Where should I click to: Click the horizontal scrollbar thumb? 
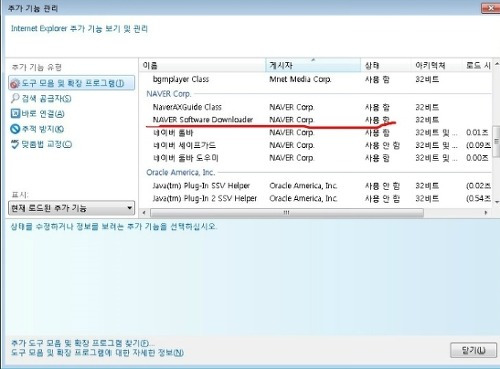pos(287,212)
